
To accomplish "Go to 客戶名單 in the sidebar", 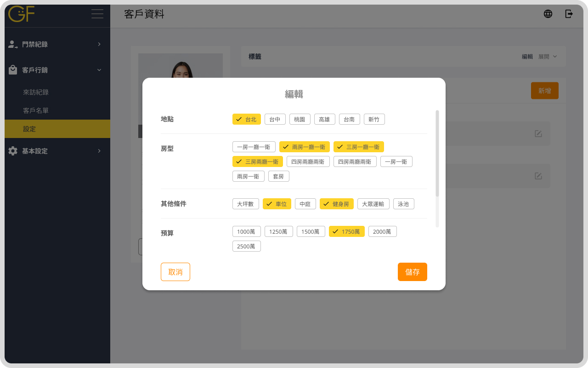I will (36, 110).
